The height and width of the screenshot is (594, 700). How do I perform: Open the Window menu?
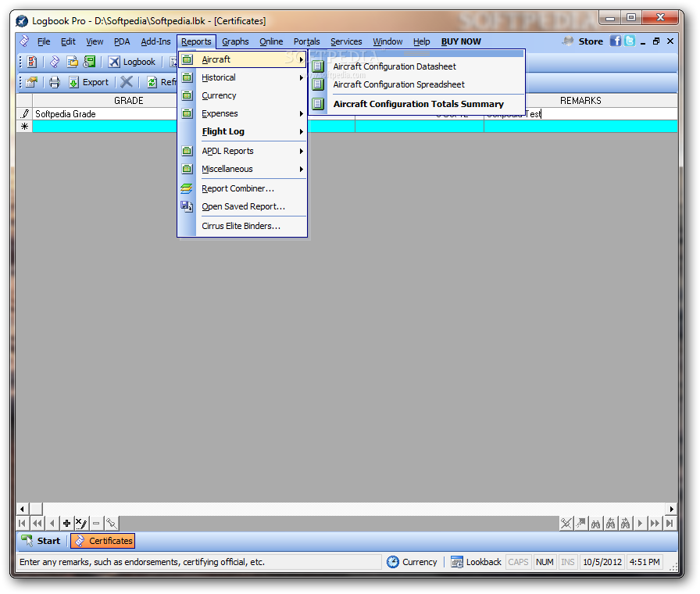tap(387, 41)
